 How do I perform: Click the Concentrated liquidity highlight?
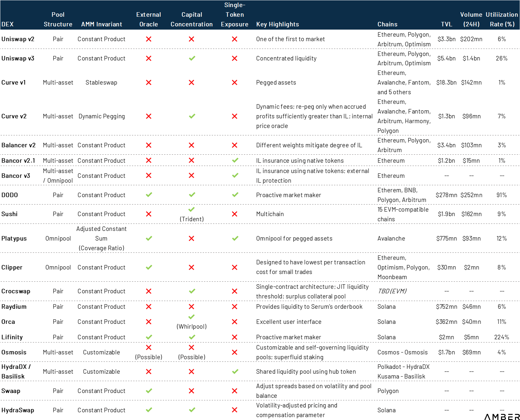[286, 58]
